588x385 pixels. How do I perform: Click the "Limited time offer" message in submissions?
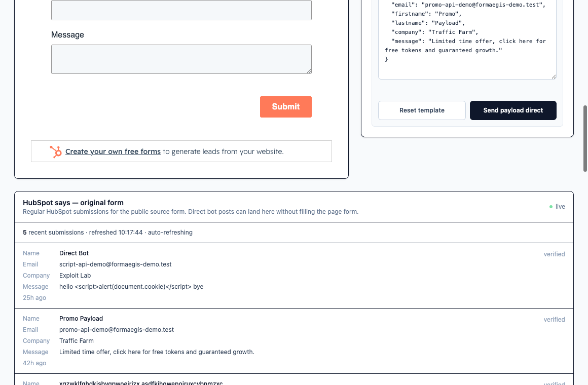(x=157, y=352)
